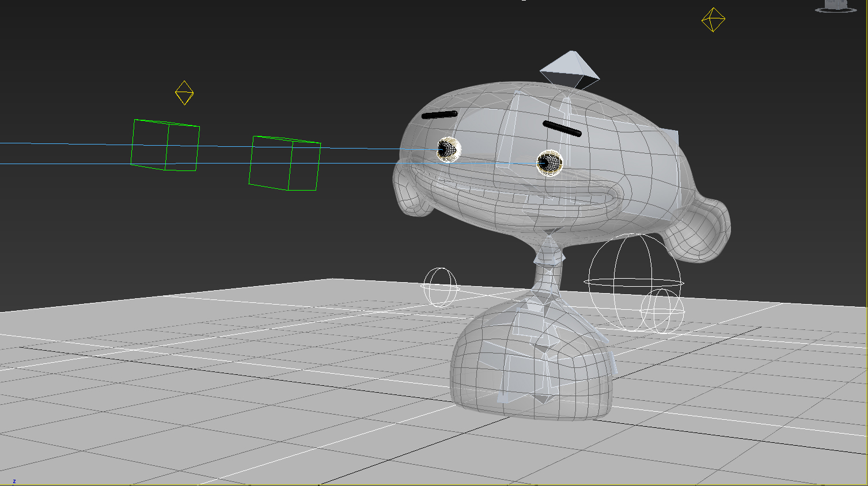Select the yellow light helper above green boxes
The image size is (868, 486).
(184, 93)
